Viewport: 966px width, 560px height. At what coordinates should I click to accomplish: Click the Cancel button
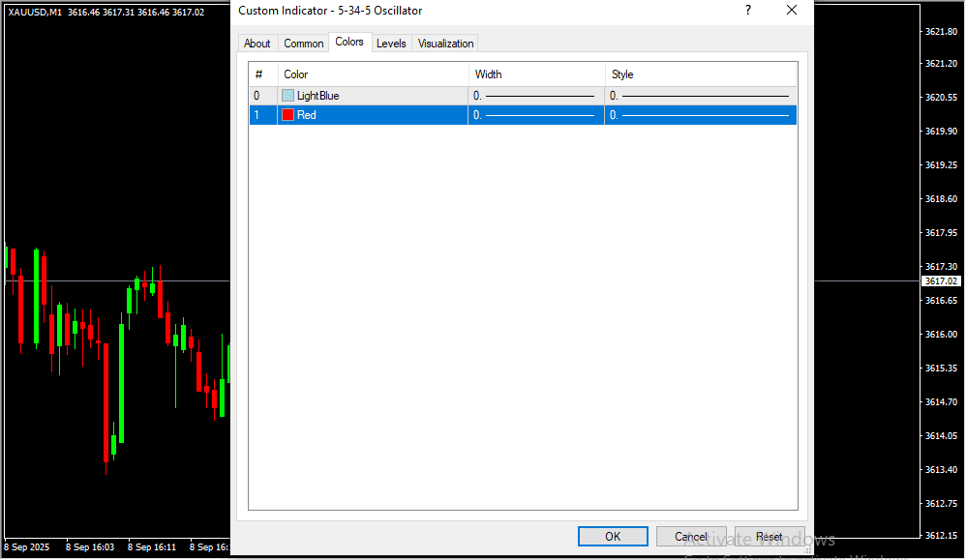point(690,537)
